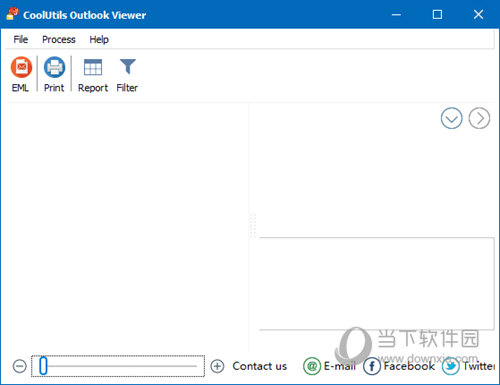Click the zoom slider handle
The image size is (500, 385).
(43, 366)
